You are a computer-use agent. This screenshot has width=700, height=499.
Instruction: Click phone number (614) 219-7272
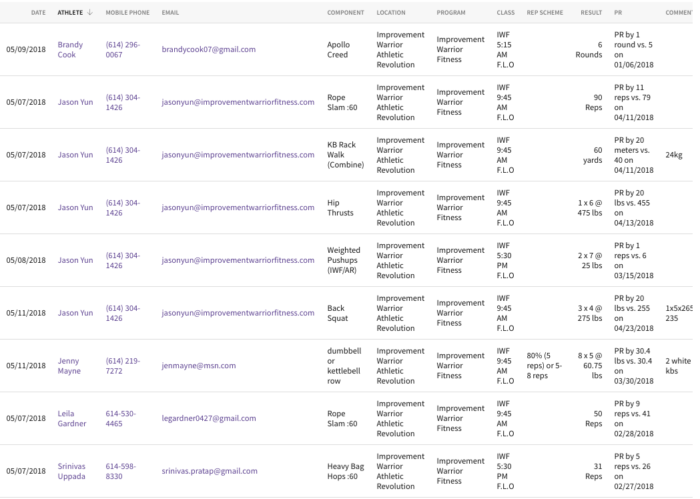123,366
